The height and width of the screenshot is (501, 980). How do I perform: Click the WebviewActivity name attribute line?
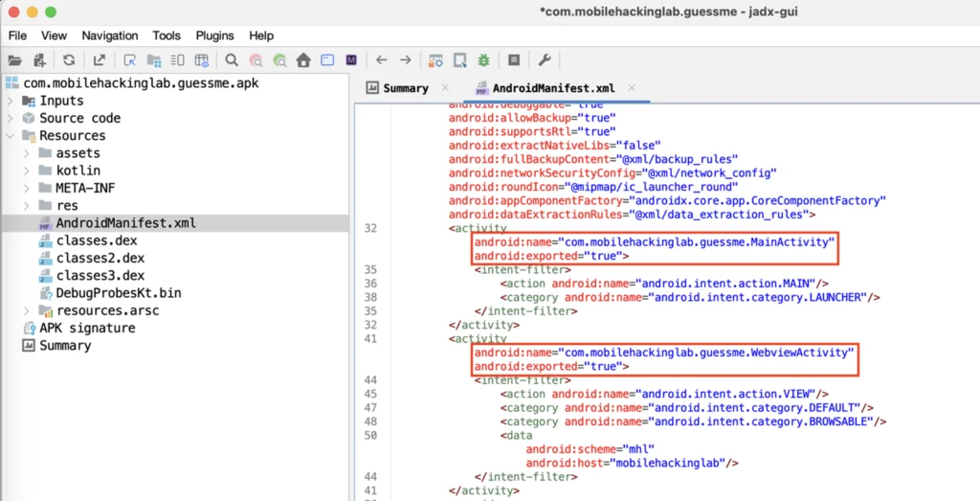[x=662, y=353]
